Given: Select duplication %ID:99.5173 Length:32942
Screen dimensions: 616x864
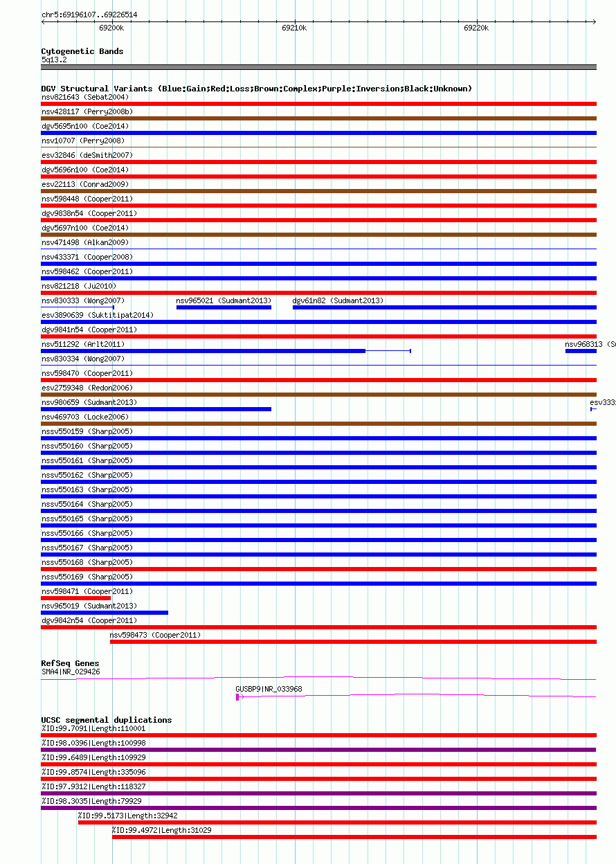Looking at the screenshot, I should pos(128,816).
